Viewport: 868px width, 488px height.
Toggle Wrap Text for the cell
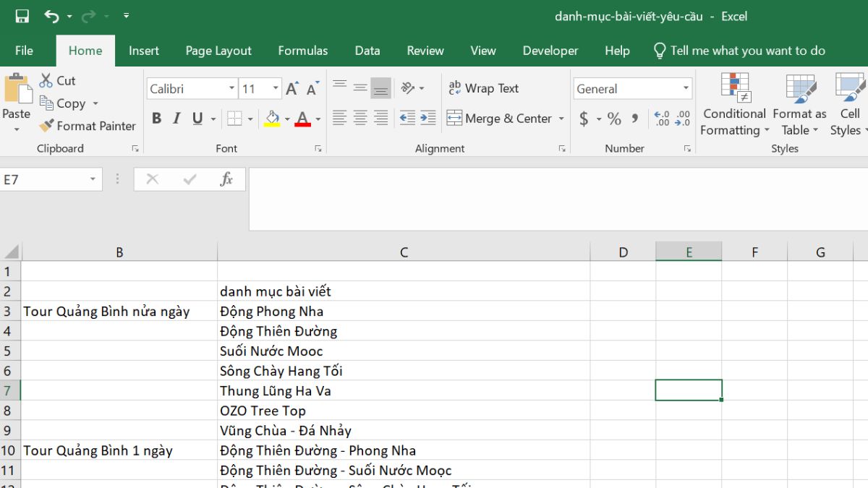point(483,88)
